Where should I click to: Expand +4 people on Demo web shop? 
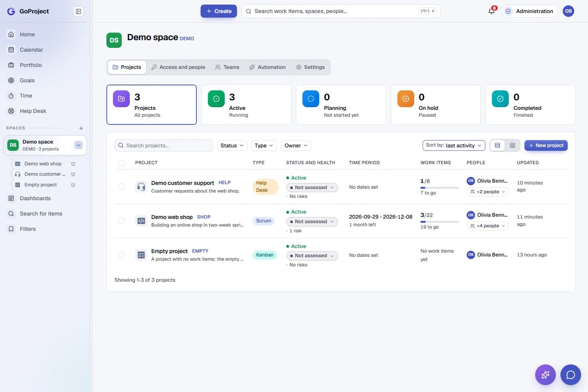point(487,226)
